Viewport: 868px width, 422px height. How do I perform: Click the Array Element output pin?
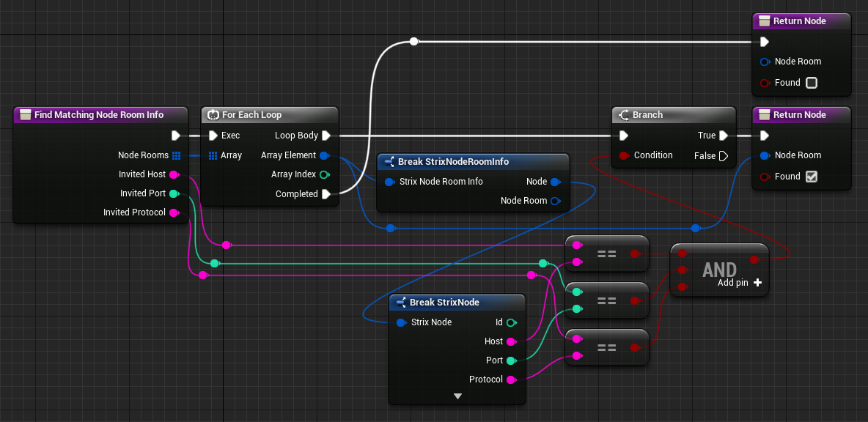point(325,155)
